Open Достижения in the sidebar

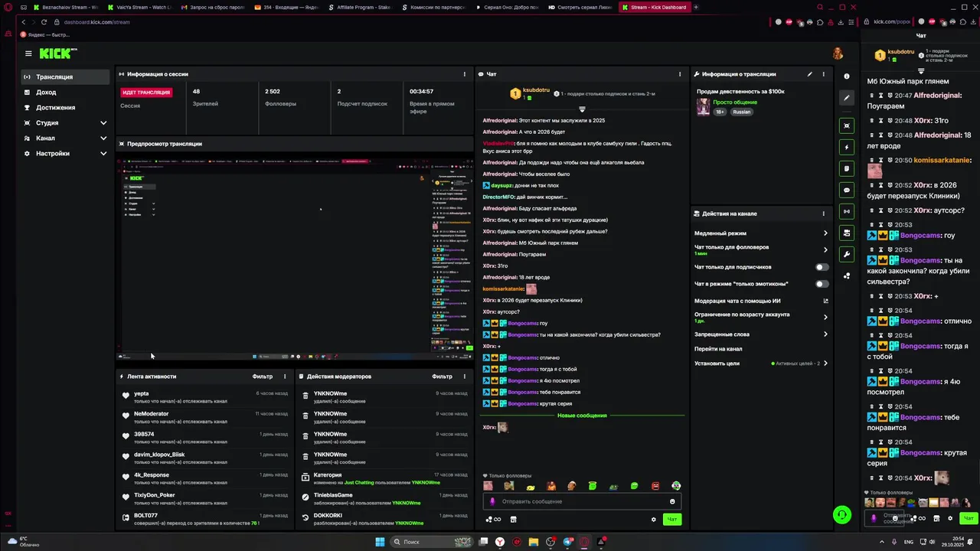click(x=66, y=107)
